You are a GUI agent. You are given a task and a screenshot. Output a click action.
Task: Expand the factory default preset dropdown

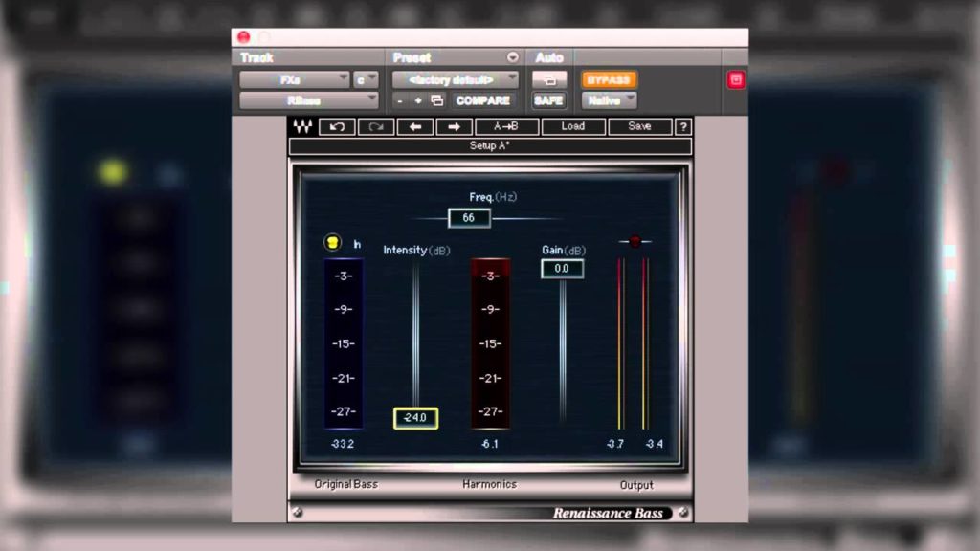456,80
